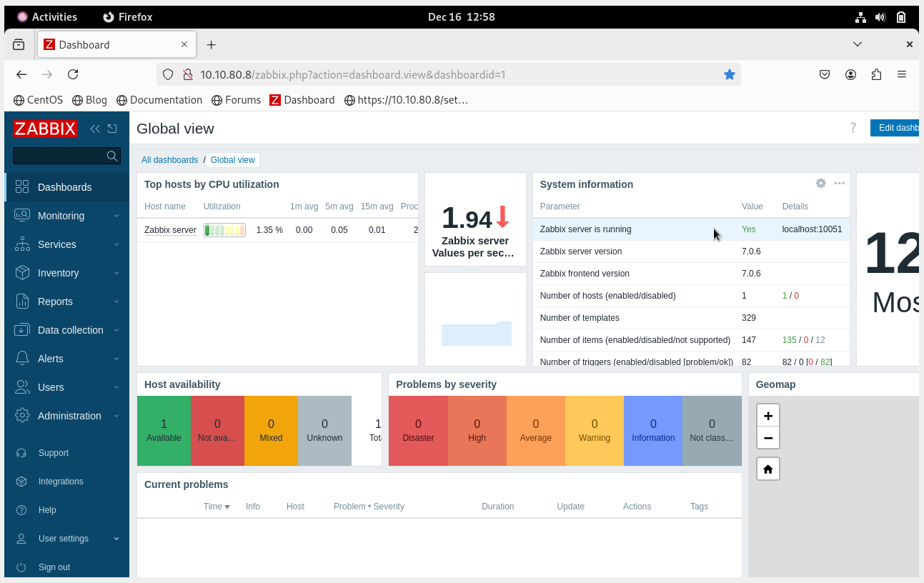Click the Warning severity yellow tile
924x583 pixels.
pyautogui.click(x=595, y=431)
